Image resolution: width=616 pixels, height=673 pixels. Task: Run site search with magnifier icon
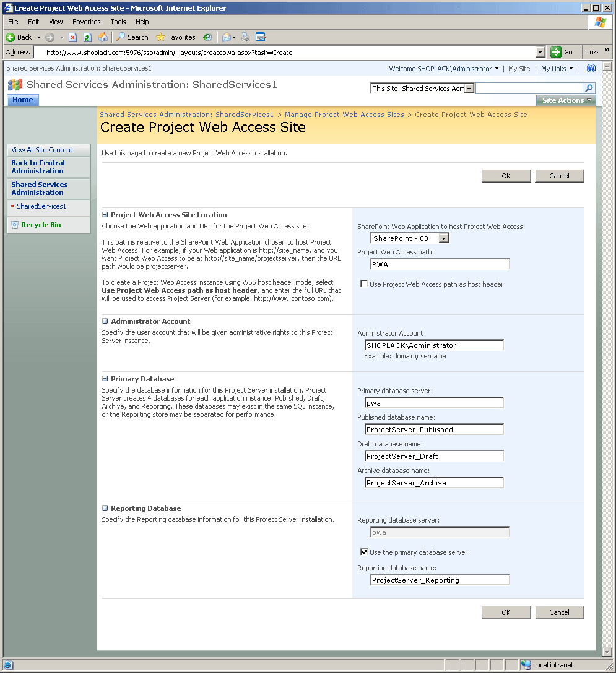pyautogui.click(x=589, y=88)
